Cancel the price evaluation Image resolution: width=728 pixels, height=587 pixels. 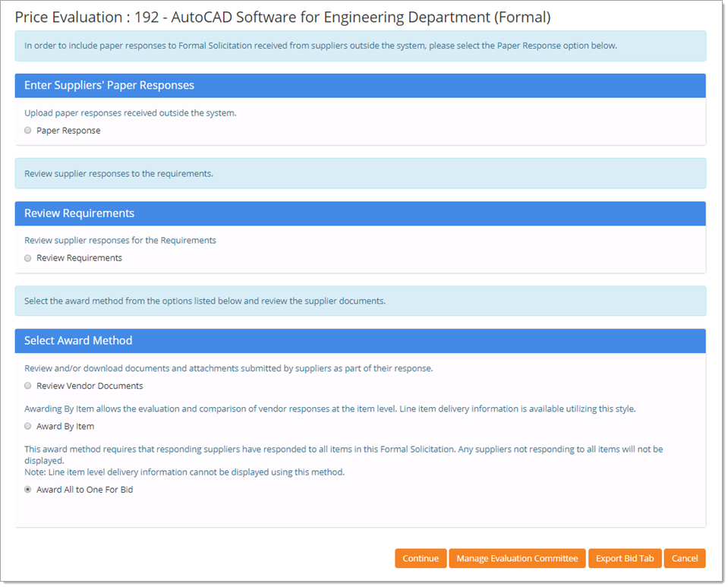[x=685, y=558]
